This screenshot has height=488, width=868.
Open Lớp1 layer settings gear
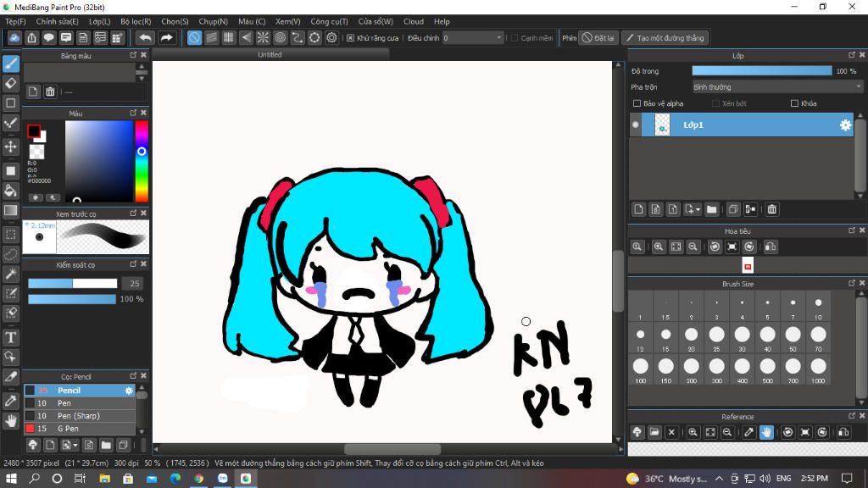(845, 125)
